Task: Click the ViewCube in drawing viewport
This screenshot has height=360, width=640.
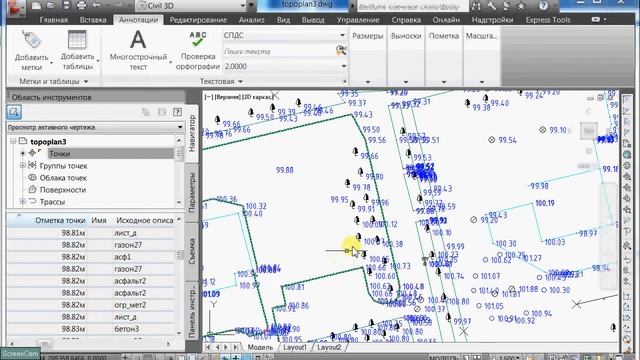Action: click(x=589, y=131)
